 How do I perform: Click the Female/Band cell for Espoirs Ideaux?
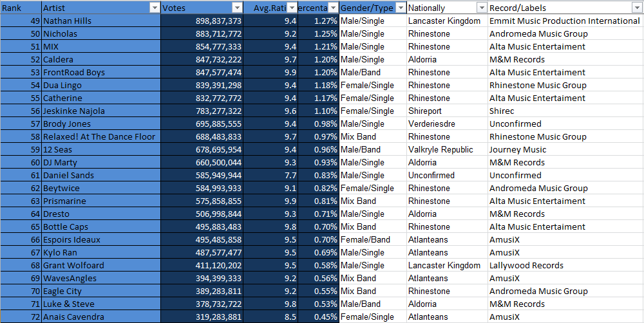(373, 240)
